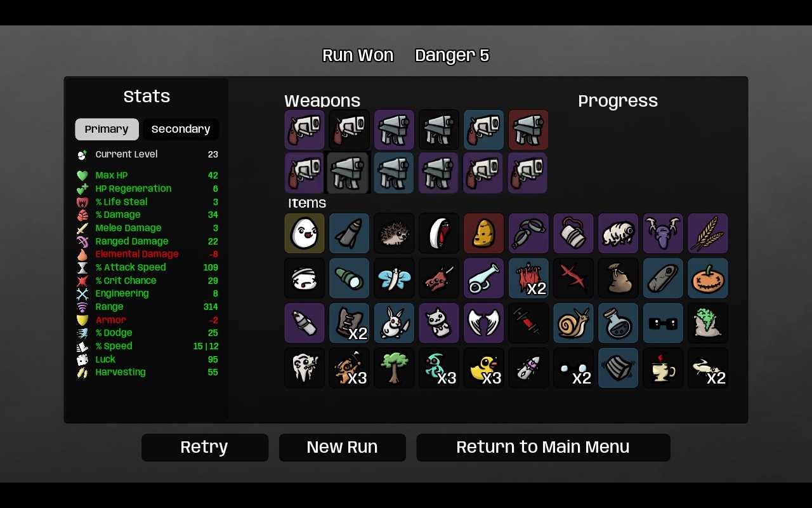Click the hedgehog item icon
This screenshot has height=508, width=812.
(x=394, y=233)
